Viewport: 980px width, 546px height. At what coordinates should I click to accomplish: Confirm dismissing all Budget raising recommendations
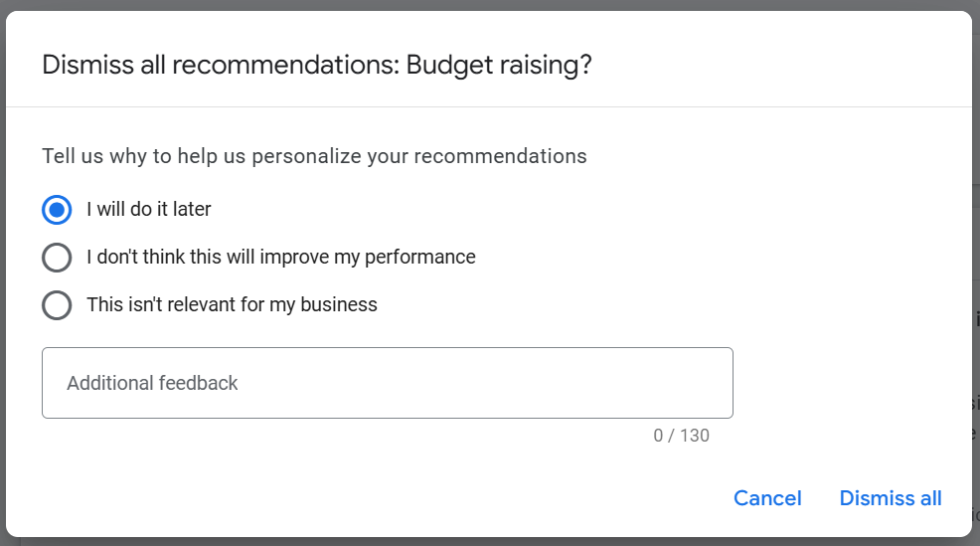click(x=890, y=498)
